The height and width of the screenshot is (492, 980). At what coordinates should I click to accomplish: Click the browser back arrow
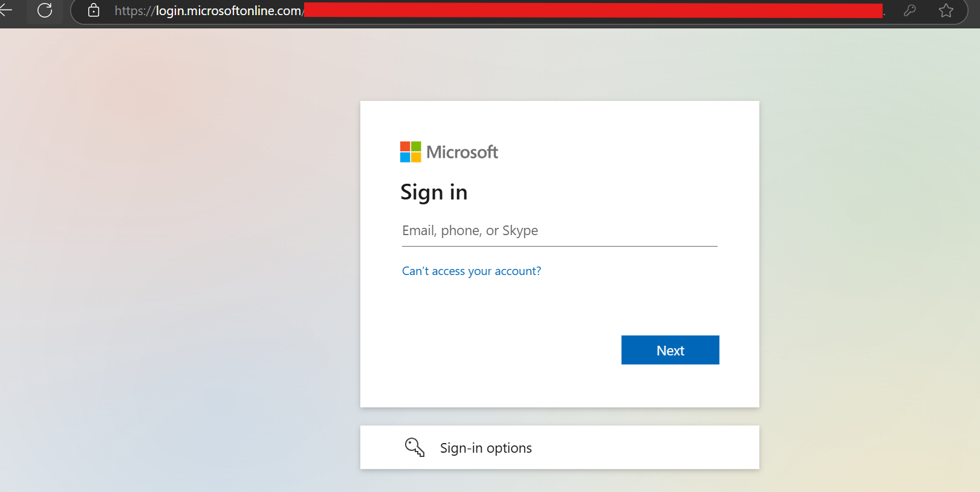tap(5, 10)
